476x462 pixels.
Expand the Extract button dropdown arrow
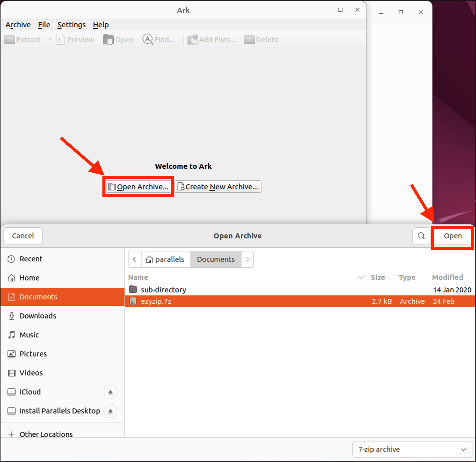point(50,40)
